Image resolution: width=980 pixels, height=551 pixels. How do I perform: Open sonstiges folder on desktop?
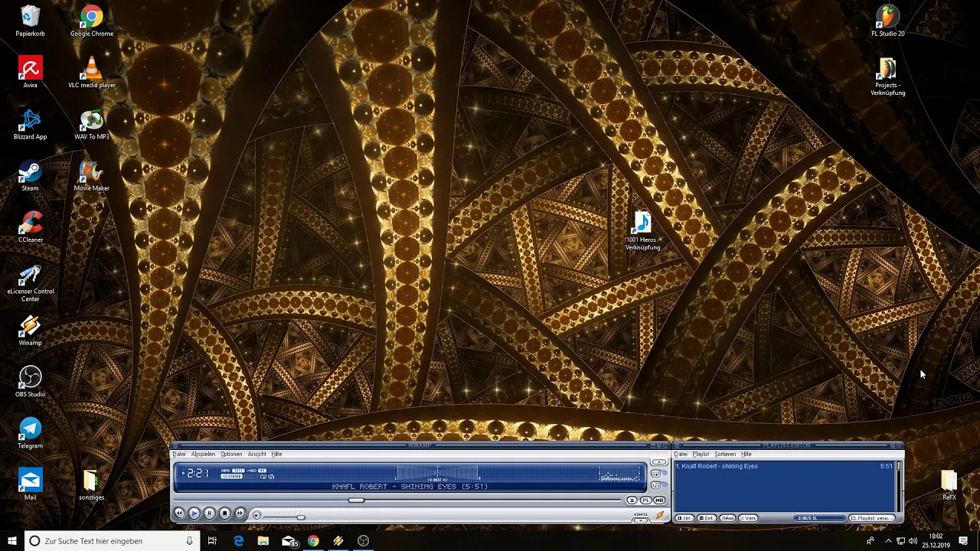point(92,484)
